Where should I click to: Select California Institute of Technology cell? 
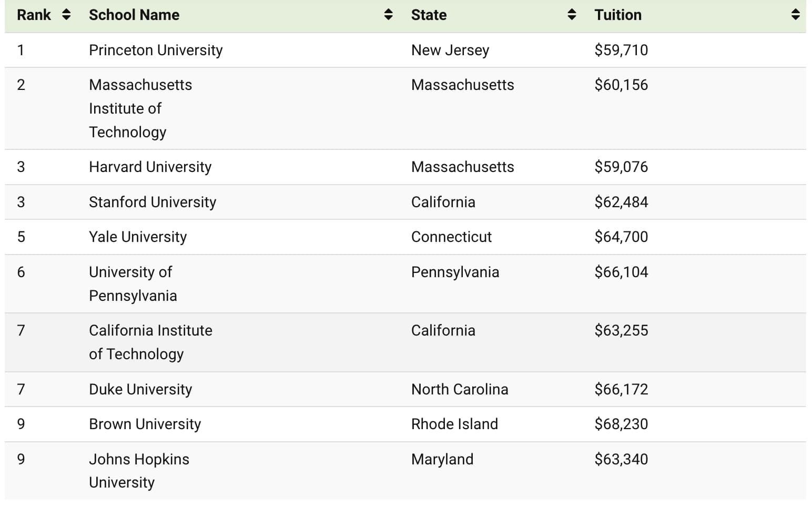pyautogui.click(x=150, y=342)
